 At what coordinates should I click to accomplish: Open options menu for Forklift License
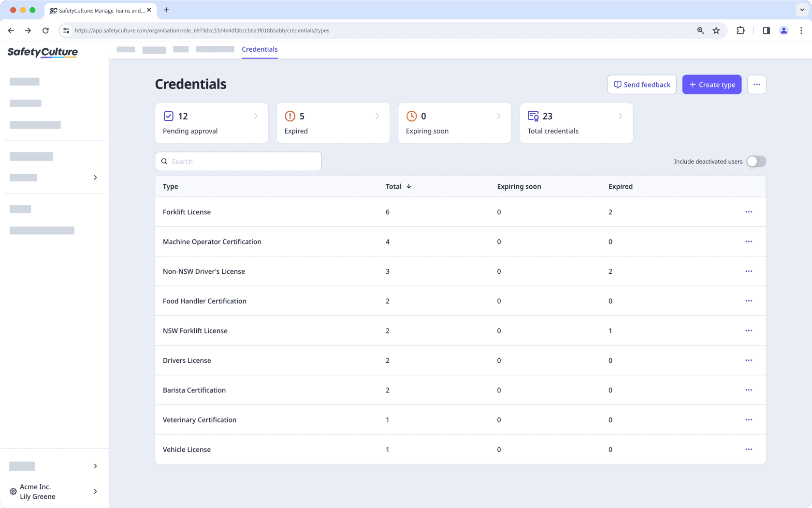[x=749, y=212]
